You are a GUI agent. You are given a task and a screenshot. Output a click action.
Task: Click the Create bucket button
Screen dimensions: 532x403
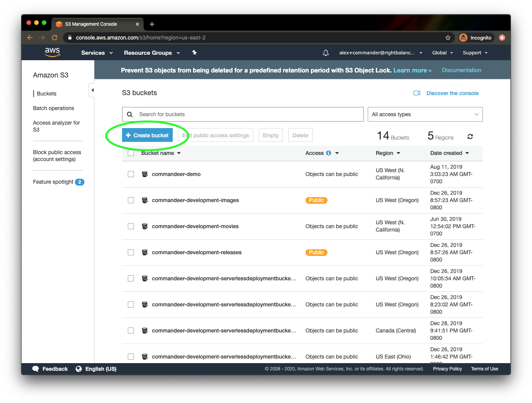click(147, 135)
